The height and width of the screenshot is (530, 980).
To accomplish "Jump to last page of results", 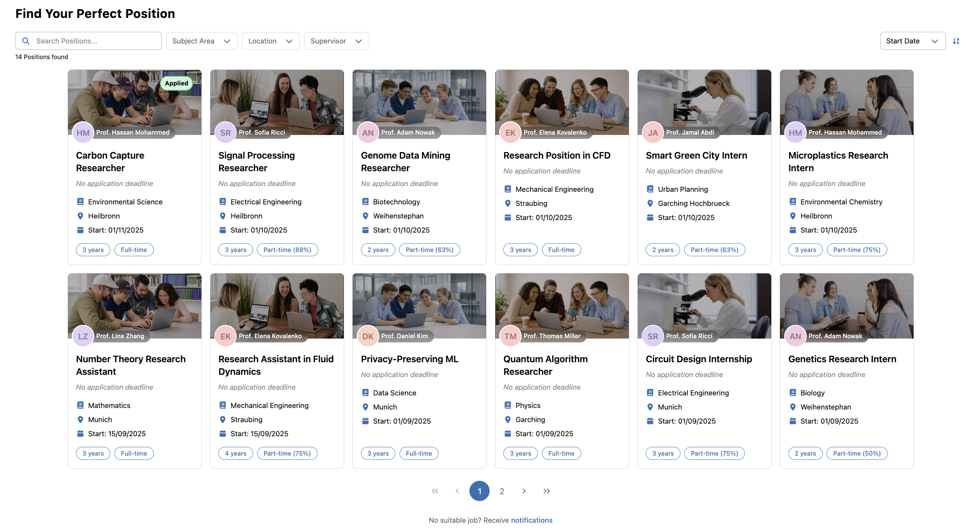I will 546,491.
